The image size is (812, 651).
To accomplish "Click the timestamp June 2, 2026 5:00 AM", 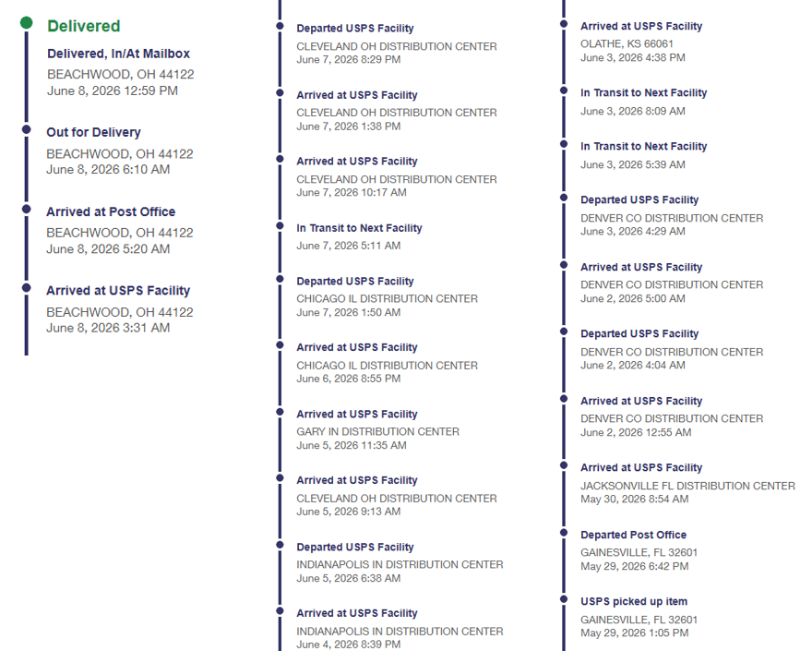I will (x=633, y=299).
